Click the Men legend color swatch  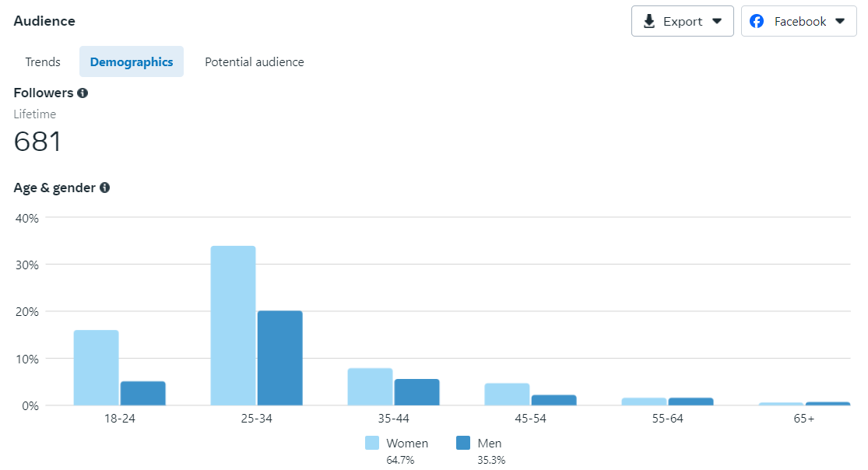pos(463,443)
